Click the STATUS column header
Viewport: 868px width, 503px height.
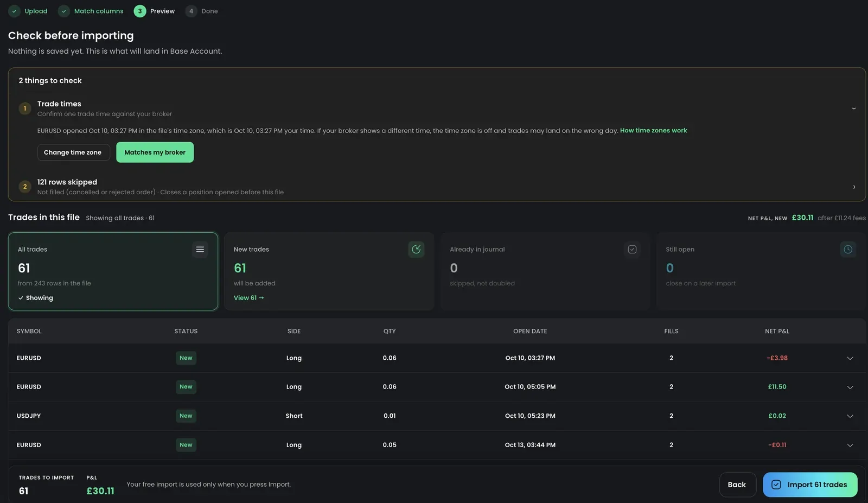point(186,331)
